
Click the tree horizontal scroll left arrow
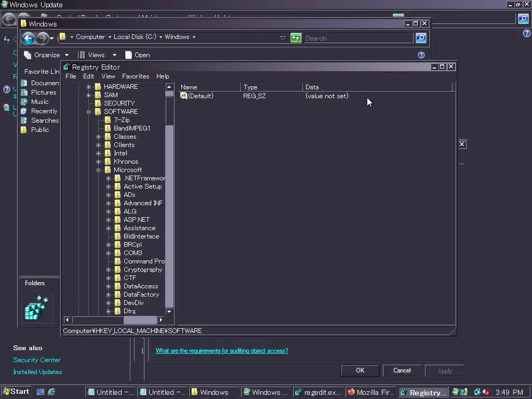[67, 320]
